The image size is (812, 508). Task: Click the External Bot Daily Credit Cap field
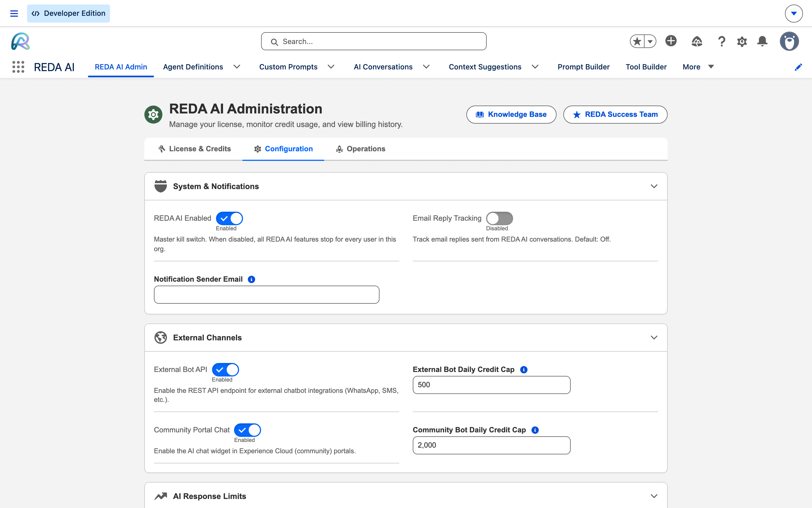point(491,385)
